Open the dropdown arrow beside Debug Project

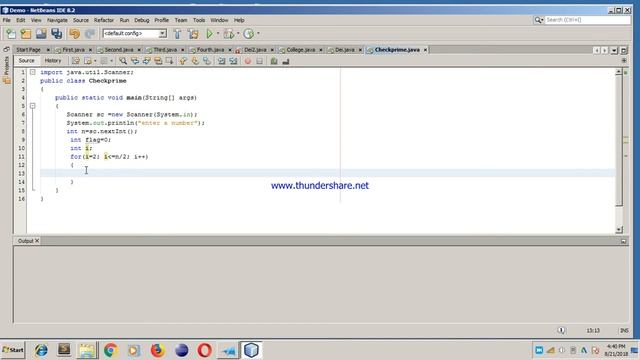(238, 34)
